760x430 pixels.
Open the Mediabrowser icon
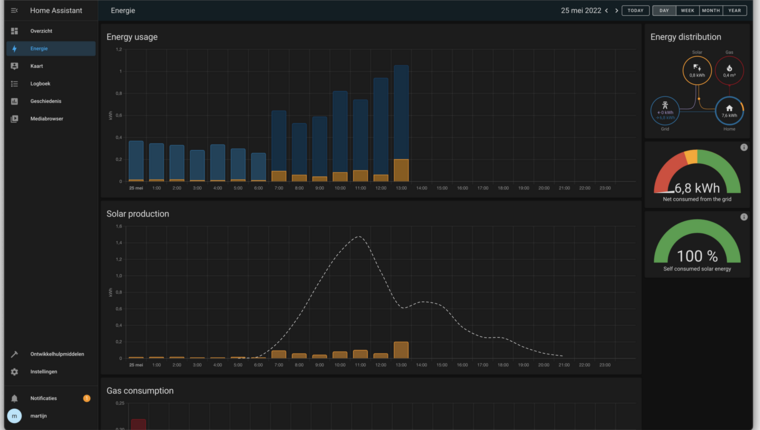click(14, 119)
